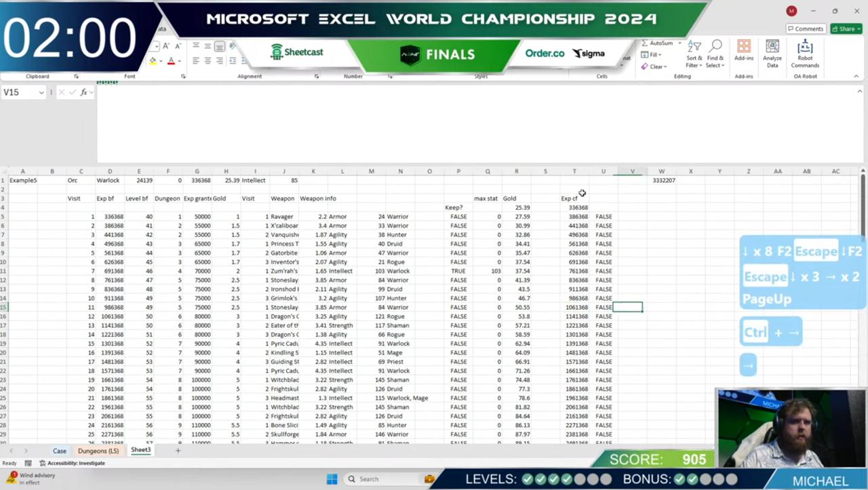Go to previous sheet with the left navigation arrow
868x490 pixels.
(x=11, y=451)
